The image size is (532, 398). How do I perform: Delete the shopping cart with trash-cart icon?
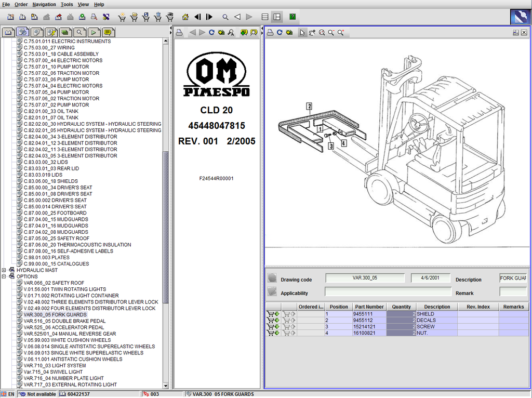tap(158, 17)
